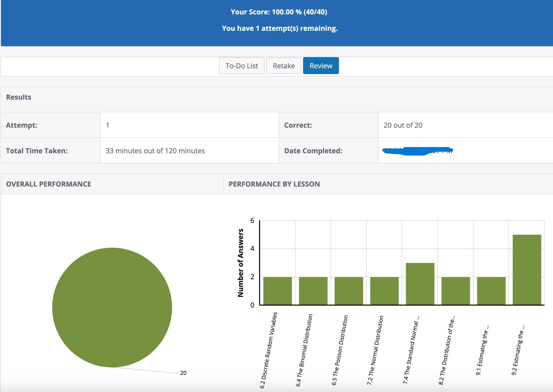The height and width of the screenshot is (392, 553).
Task: Click the Performance By Lesson header
Action: [274, 184]
